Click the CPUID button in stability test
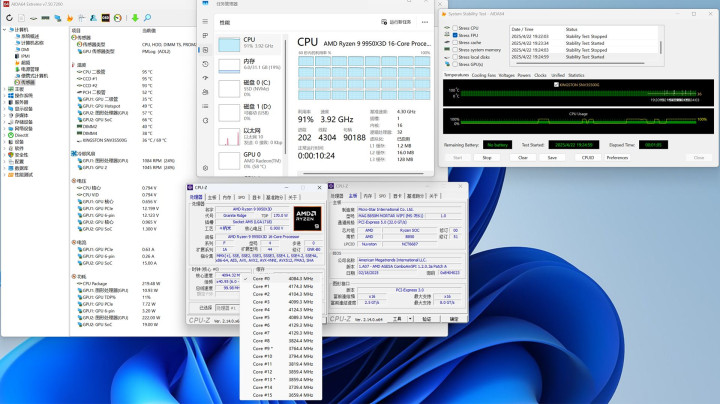 tap(588, 157)
